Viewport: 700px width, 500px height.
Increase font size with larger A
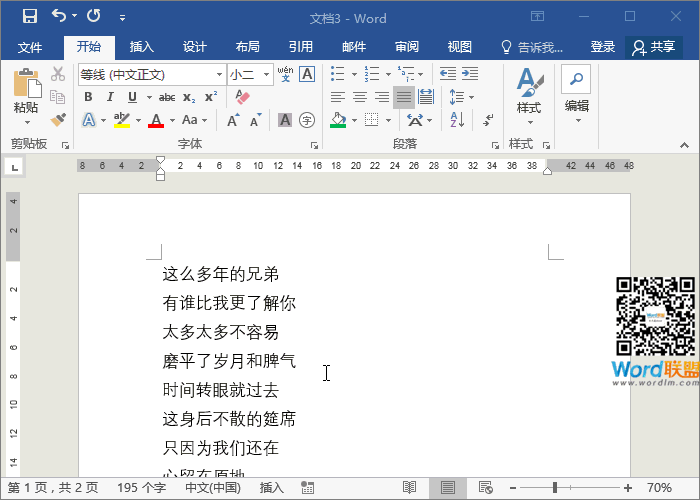click(x=233, y=120)
